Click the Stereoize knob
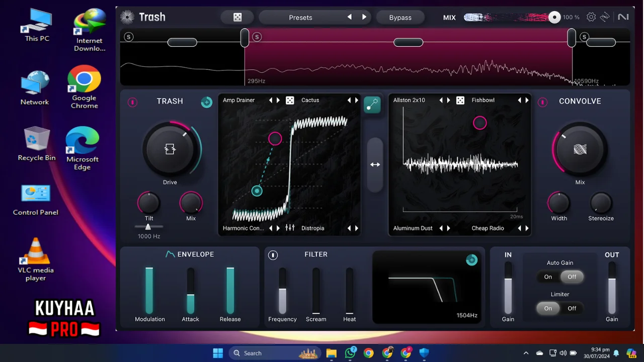The width and height of the screenshot is (644, 362). (601, 203)
